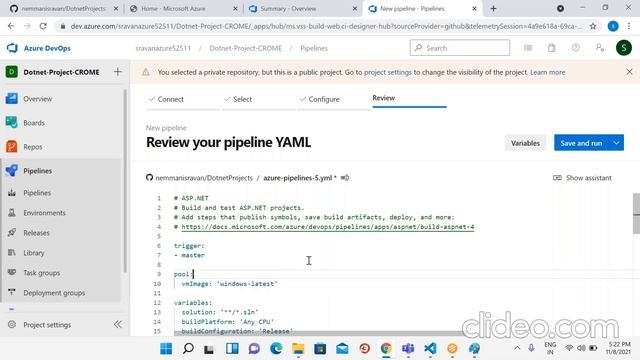
Task: Click the sravanazure52511 breadcrumb
Action: [x=163, y=48]
